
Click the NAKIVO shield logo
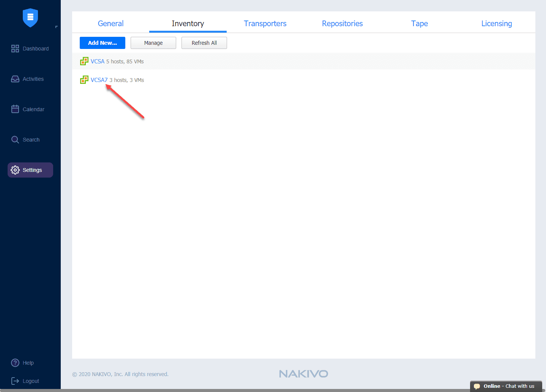click(x=30, y=17)
